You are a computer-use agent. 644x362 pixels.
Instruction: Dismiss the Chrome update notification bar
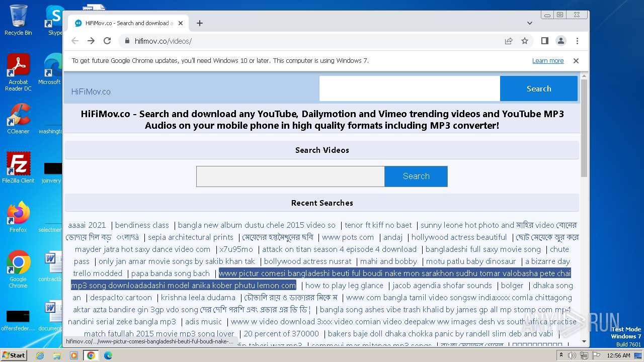[x=576, y=60]
